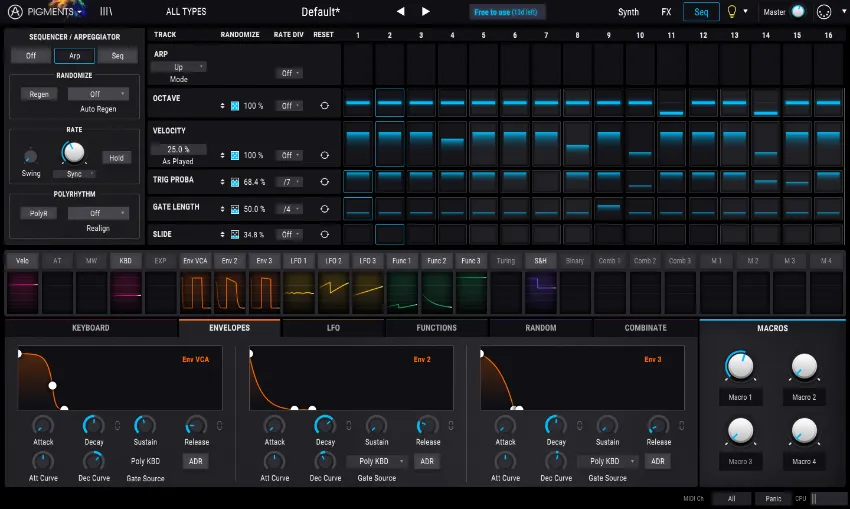Select the Velo modulation source thumbnail
850x509 pixels.
pyautogui.click(x=22, y=293)
